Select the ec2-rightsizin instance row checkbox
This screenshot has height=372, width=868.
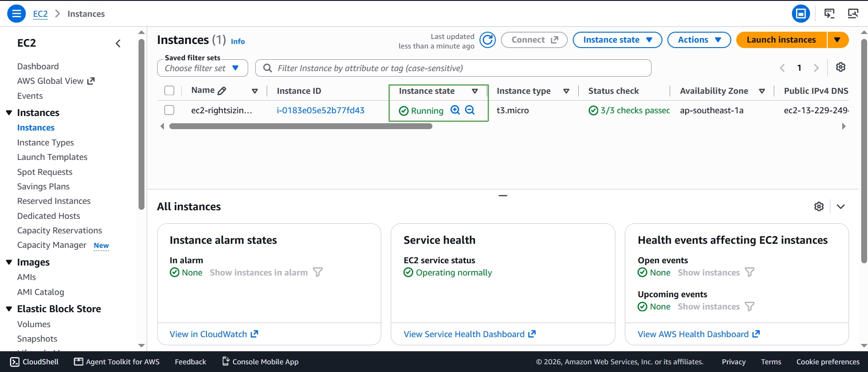pos(169,110)
